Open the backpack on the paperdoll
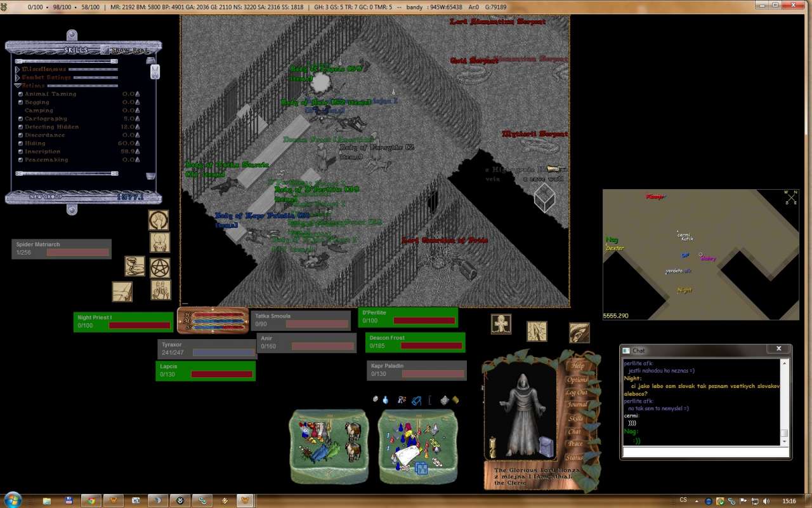The image size is (812, 508). pyautogui.click(x=545, y=446)
